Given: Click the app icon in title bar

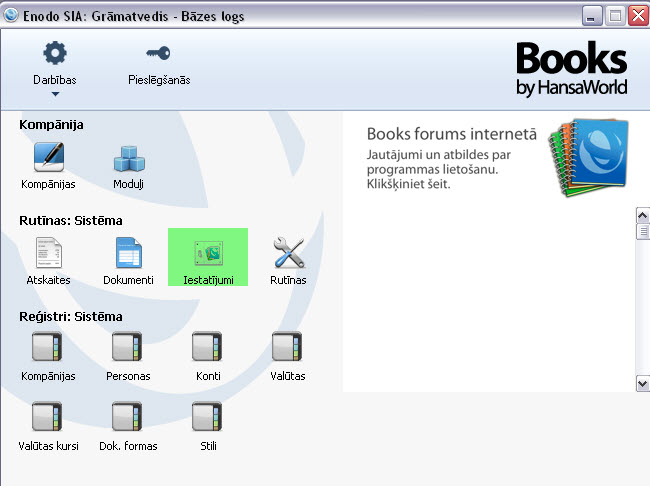Looking at the screenshot, I should (x=11, y=15).
